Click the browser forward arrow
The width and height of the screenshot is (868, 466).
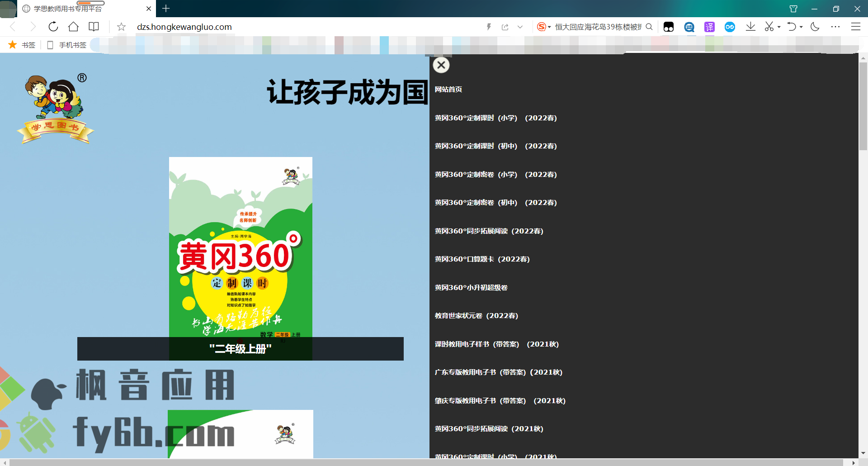pos(33,27)
